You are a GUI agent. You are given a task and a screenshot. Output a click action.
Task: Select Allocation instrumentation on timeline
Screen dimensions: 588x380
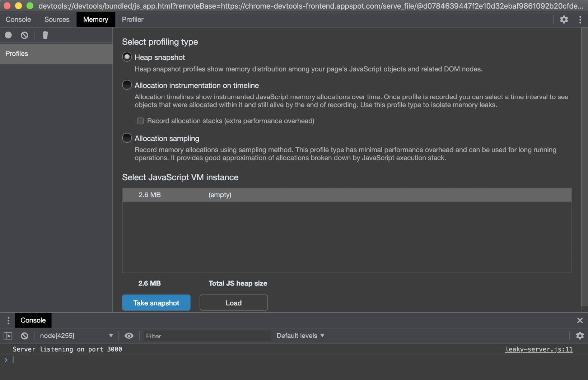tap(127, 85)
